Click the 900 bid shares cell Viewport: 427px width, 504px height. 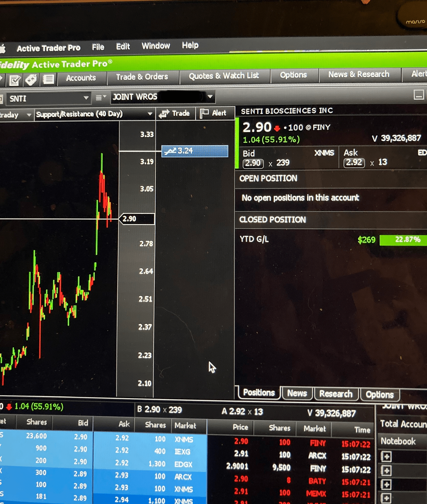pyautogui.click(x=41, y=448)
